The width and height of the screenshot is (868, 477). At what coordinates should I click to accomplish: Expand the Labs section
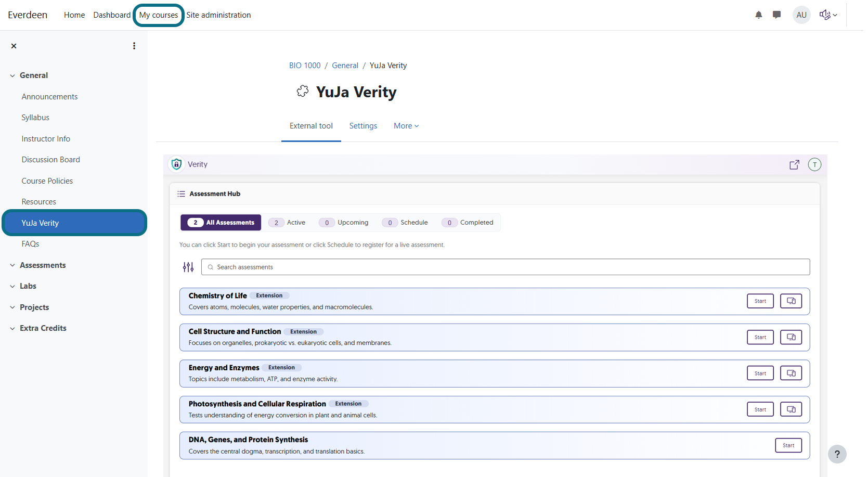pyautogui.click(x=12, y=287)
